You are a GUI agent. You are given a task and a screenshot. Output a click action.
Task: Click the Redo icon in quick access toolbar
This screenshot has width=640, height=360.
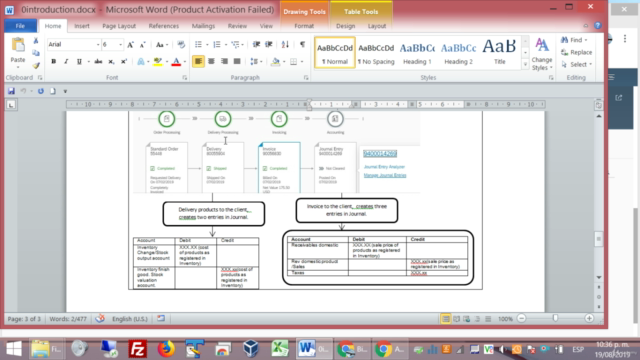pos(41,91)
